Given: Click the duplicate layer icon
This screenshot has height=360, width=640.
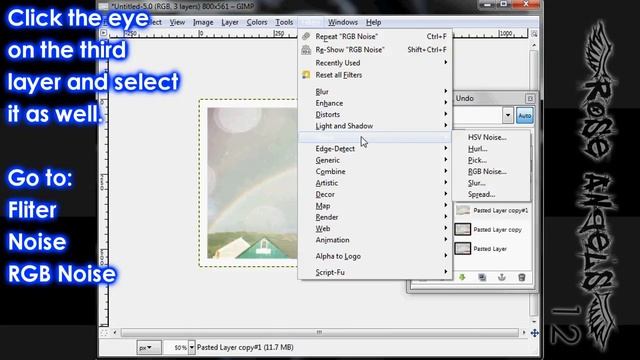Looking at the screenshot, I should 482,278.
